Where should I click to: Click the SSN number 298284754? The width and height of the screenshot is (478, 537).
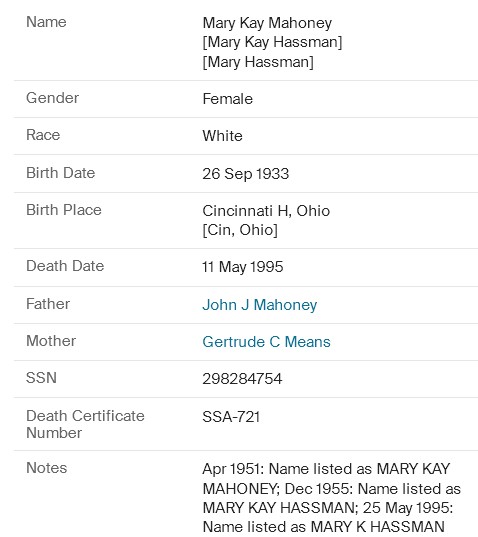[242, 378]
